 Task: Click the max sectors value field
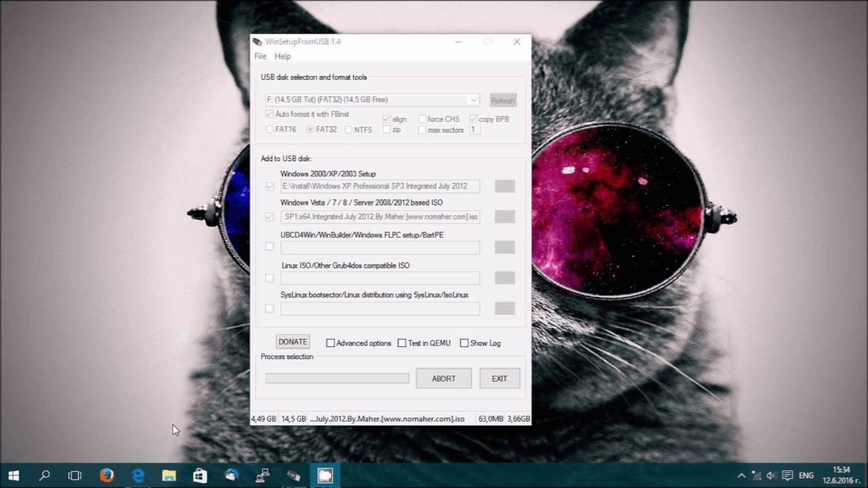point(474,129)
